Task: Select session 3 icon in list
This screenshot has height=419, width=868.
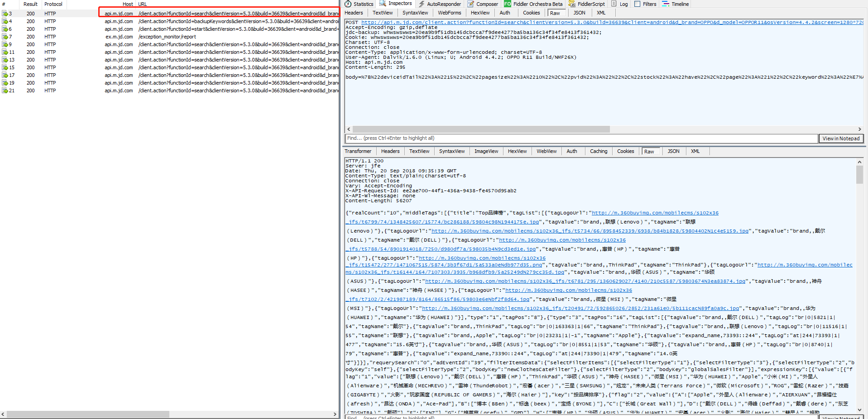Action: 5,14
